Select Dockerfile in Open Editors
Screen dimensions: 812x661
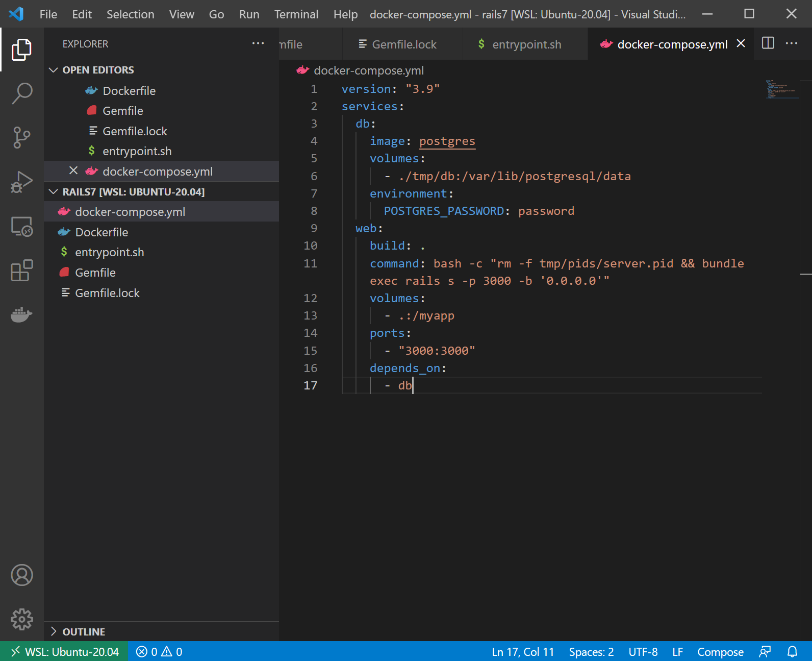click(161, 90)
